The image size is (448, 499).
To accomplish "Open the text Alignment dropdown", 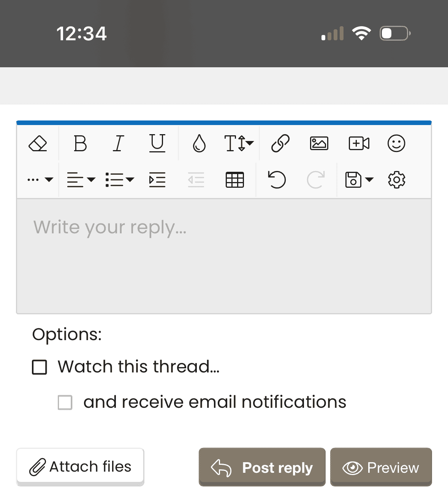I will tap(81, 180).
